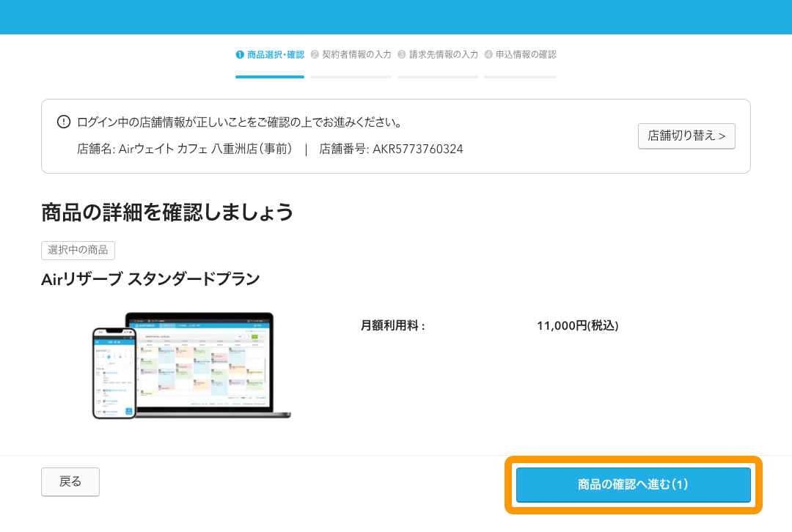Click the Airリザーブ product device image

191,366
